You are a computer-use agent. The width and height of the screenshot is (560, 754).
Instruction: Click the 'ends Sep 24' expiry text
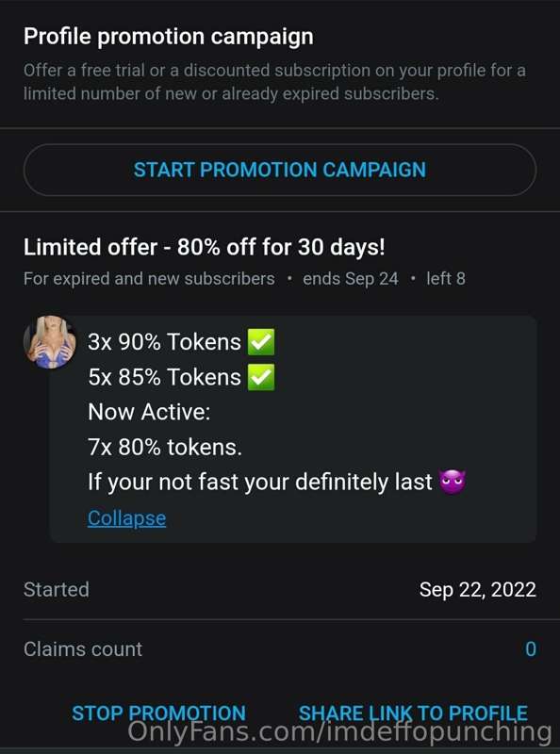point(351,278)
